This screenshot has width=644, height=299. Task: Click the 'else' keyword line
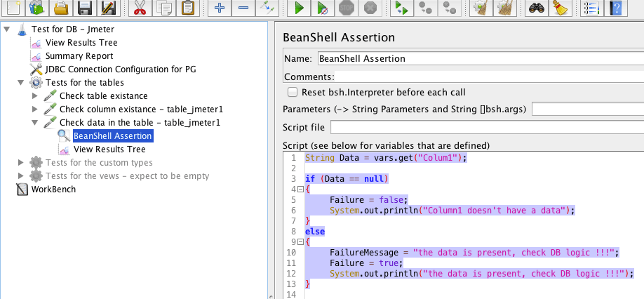pyautogui.click(x=314, y=232)
